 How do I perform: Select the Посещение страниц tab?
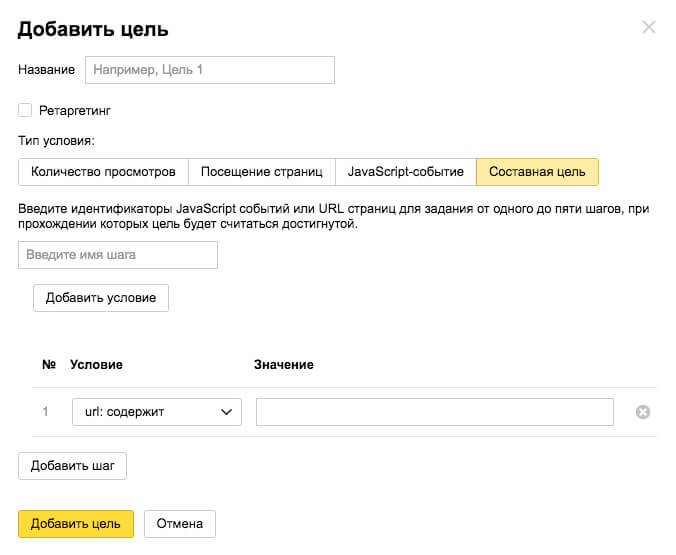(x=262, y=172)
